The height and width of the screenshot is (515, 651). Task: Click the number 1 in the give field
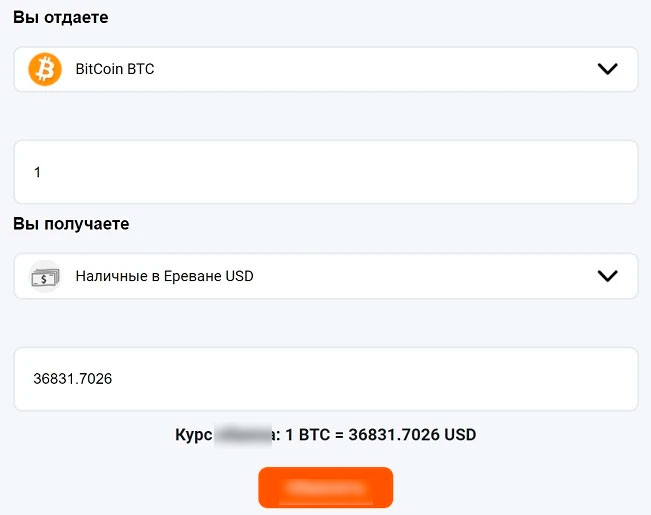[x=37, y=173]
